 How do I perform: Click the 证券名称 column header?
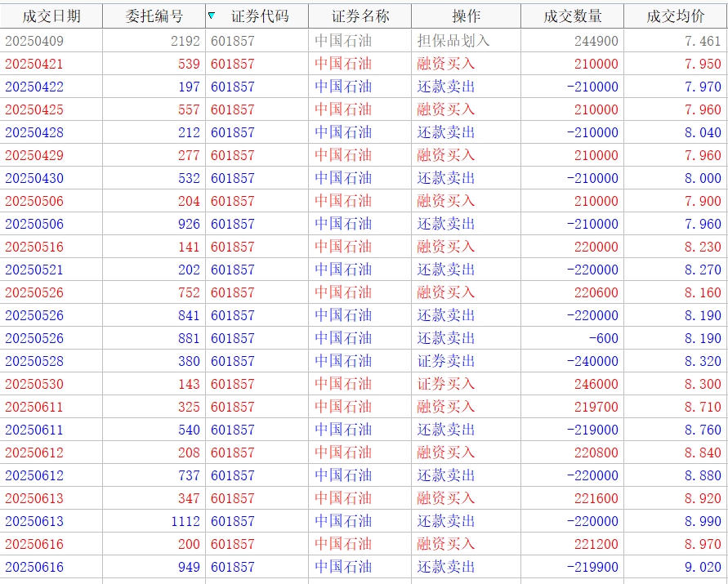(x=360, y=16)
